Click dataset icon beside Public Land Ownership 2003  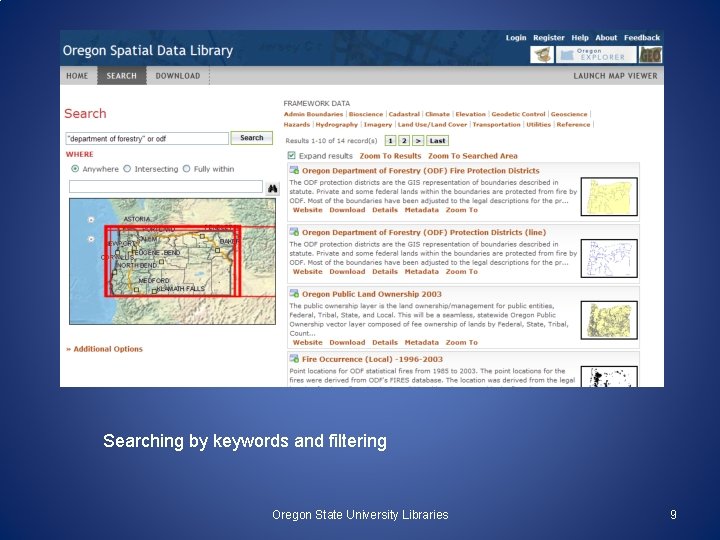tap(294, 293)
